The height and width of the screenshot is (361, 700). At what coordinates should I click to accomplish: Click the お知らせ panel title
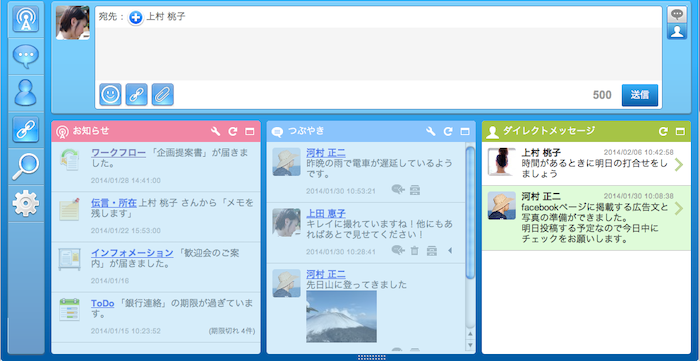click(x=91, y=131)
